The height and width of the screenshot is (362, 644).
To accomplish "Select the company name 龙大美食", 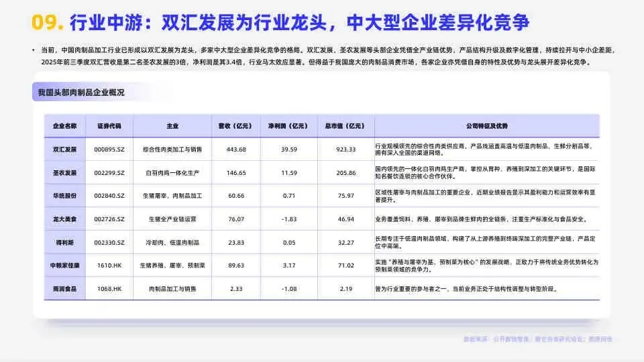I will (65, 219).
